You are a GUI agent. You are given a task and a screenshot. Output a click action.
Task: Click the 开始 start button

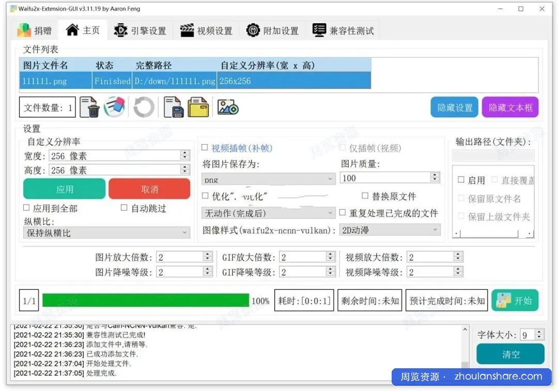tap(515, 300)
